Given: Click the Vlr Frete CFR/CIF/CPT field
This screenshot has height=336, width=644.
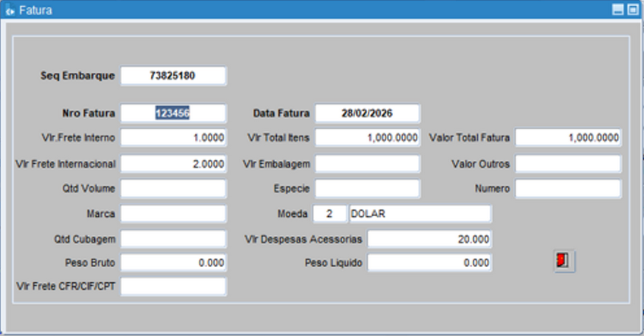Looking at the screenshot, I should (173, 287).
